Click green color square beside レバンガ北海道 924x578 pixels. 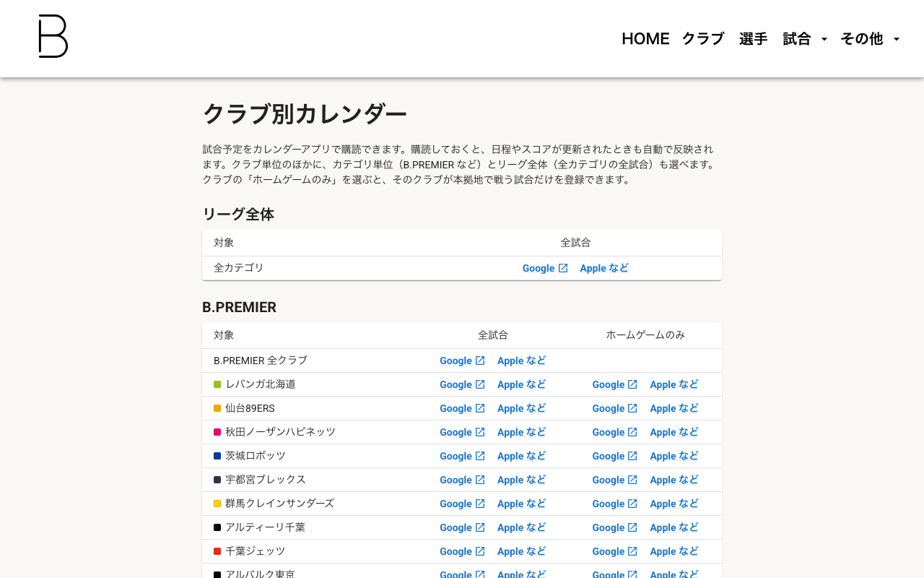pos(217,384)
